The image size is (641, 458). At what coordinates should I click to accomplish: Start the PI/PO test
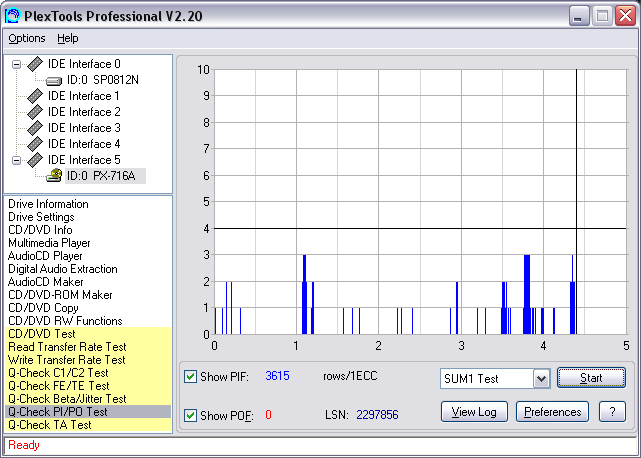coord(591,378)
